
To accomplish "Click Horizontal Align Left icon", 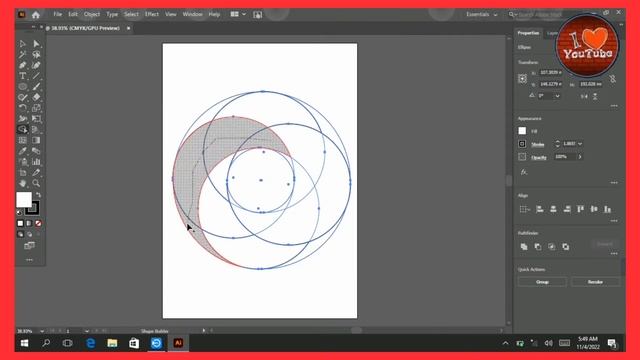I will 540,209.
